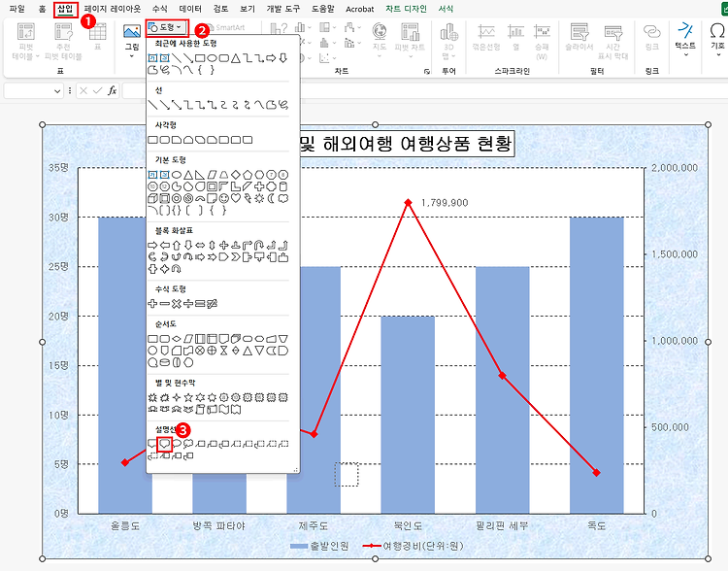Select the moon shape in basic shapes
This screenshot has height=571, width=728.
[271, 198]
